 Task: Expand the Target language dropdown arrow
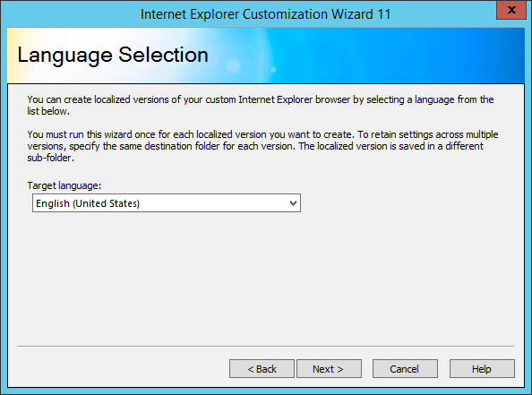293,203
